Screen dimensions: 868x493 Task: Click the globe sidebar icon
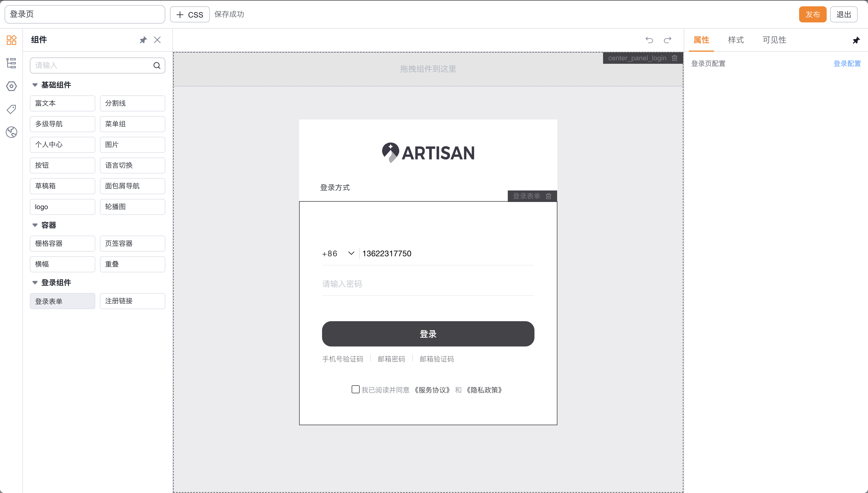tap(11, 132)
